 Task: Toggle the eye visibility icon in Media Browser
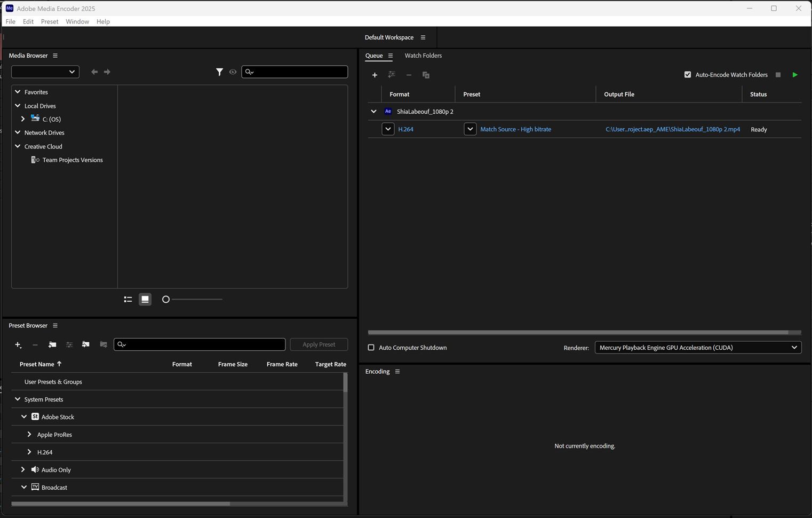click(233, 72)
